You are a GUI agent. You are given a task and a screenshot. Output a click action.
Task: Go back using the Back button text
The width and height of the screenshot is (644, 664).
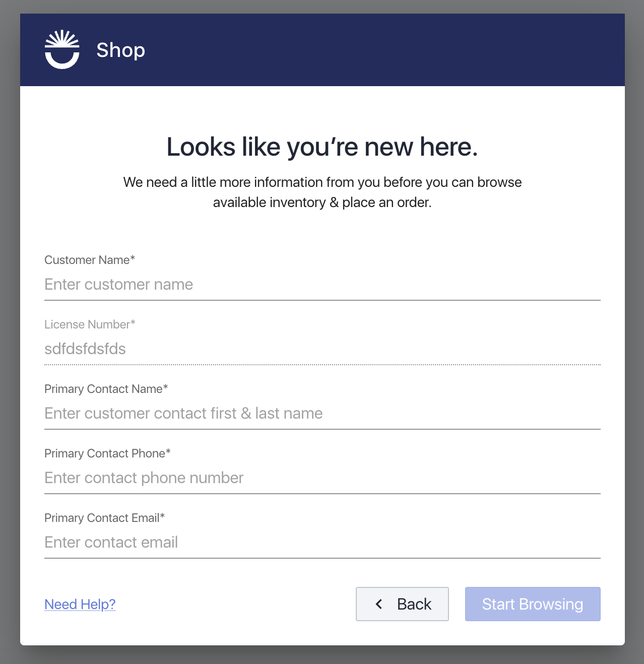(x=414, y=604)
